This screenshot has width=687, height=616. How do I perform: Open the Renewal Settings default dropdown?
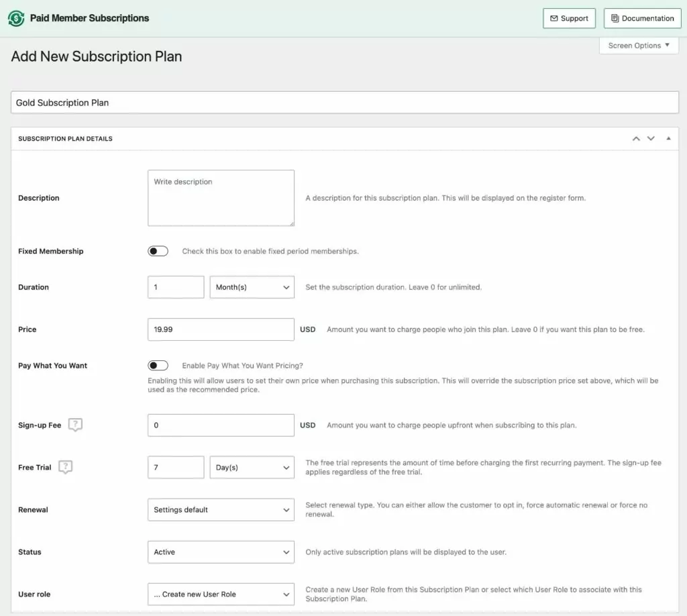click(221, 509)
